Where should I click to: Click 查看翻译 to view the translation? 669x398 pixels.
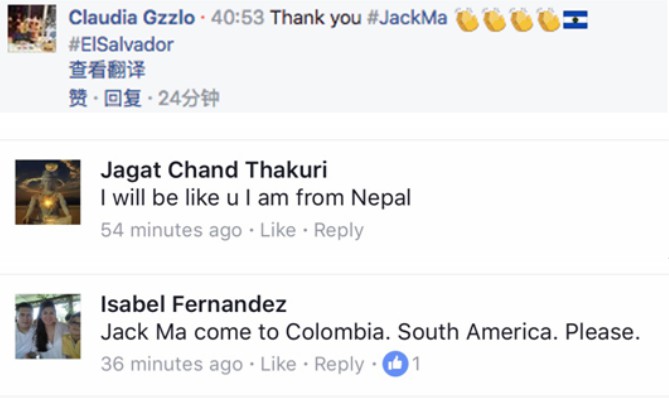coord(107,70)
